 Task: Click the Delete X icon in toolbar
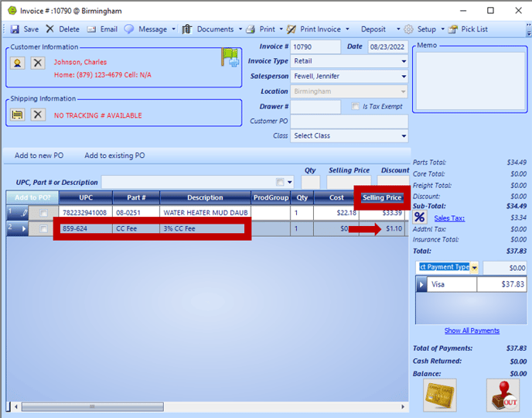click(x=49, y=29)
